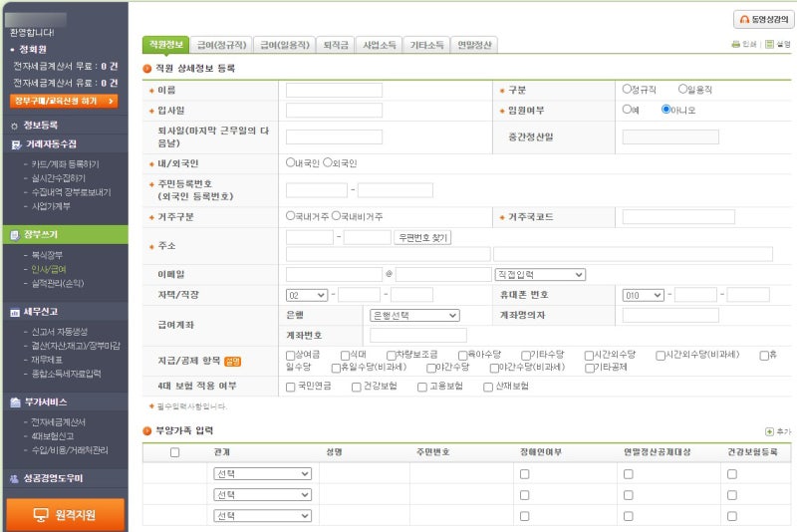Click the 부가서비스 sidebar section icon

(x=15, y=402)
